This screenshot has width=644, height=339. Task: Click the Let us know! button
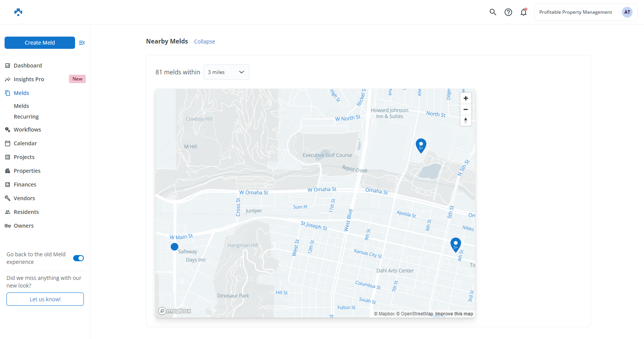pos(45,299)
